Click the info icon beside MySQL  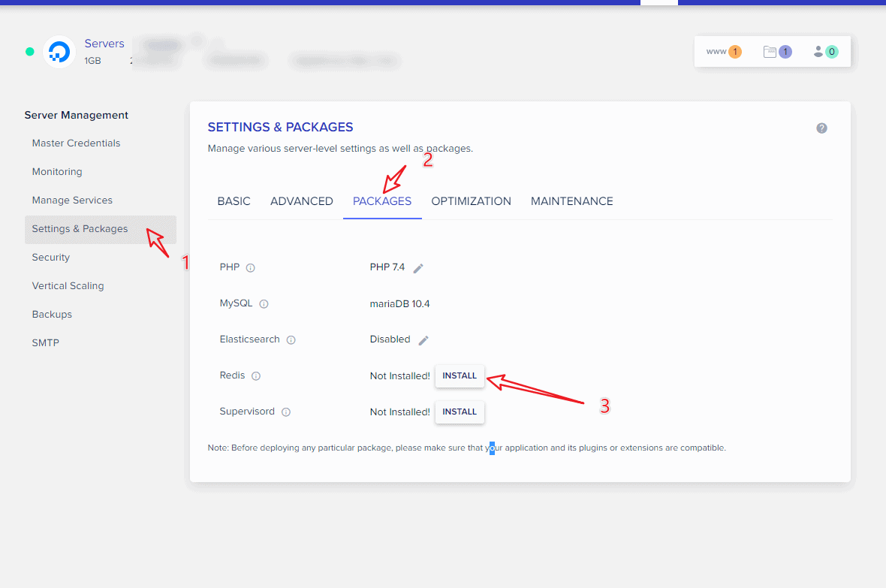tap(264, 304)
